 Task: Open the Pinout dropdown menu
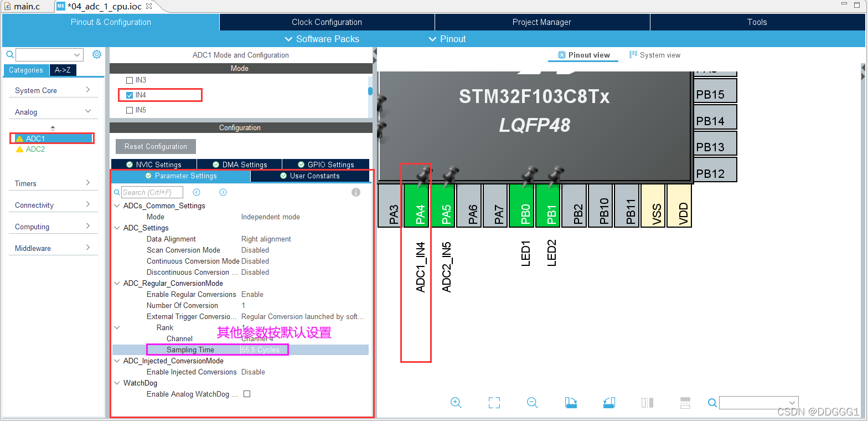click(447, 39)
